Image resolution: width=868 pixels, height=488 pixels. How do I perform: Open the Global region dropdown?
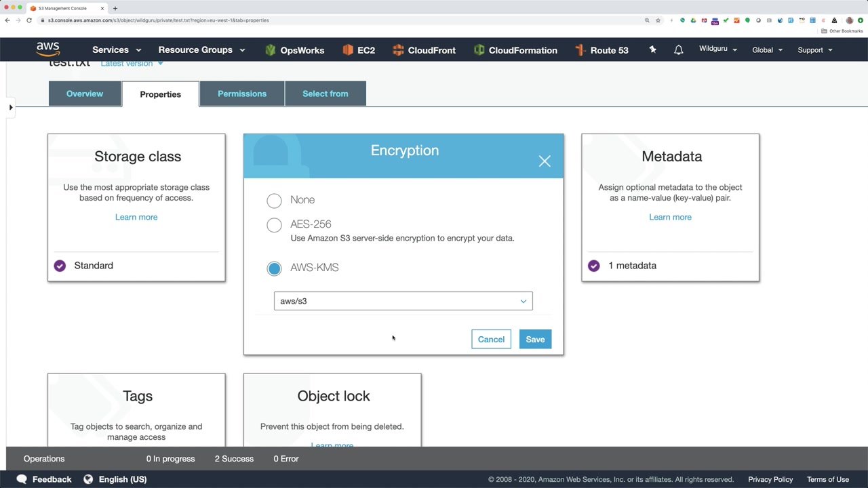point(767,50)
